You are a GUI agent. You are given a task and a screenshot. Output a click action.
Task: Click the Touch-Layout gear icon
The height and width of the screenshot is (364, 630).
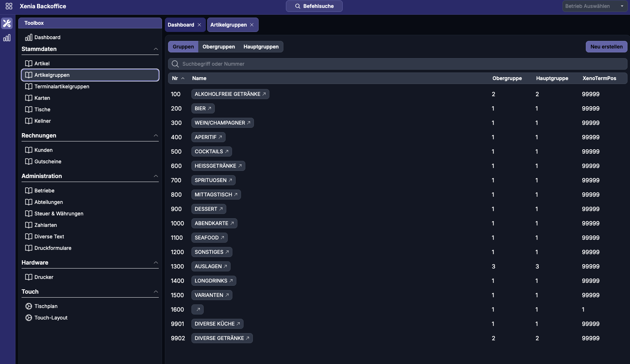click(x=29, y=318)
